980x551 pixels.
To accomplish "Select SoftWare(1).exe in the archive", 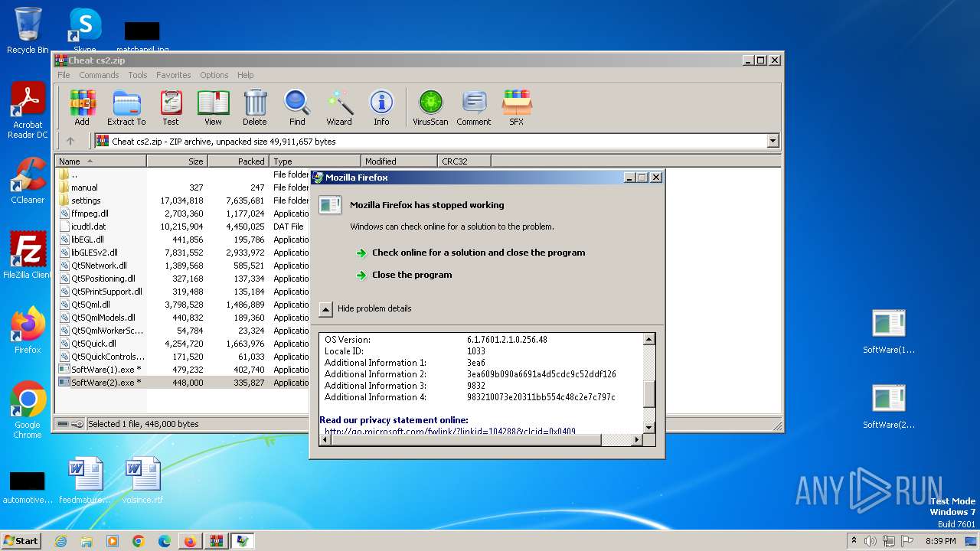I will (182, 370).
